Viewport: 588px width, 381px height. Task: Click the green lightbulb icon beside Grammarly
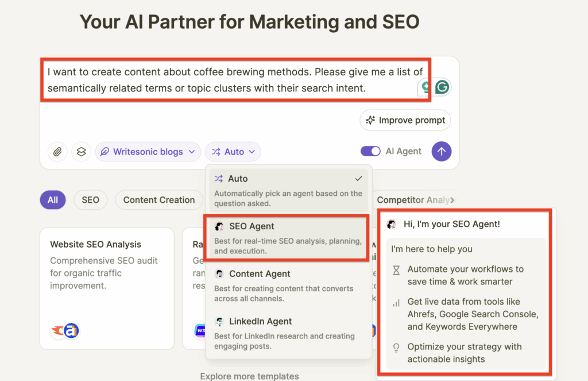[x=425, y=87]
